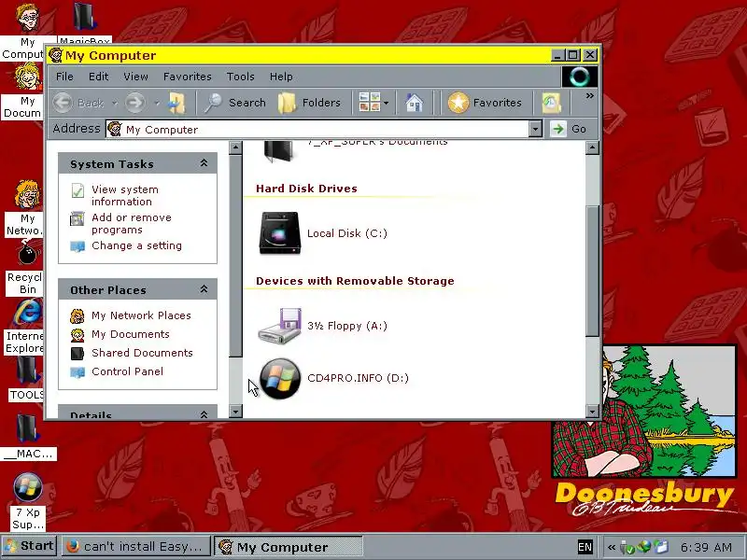
Task: Toggle the Folders pane button
Action: [309, 103]
